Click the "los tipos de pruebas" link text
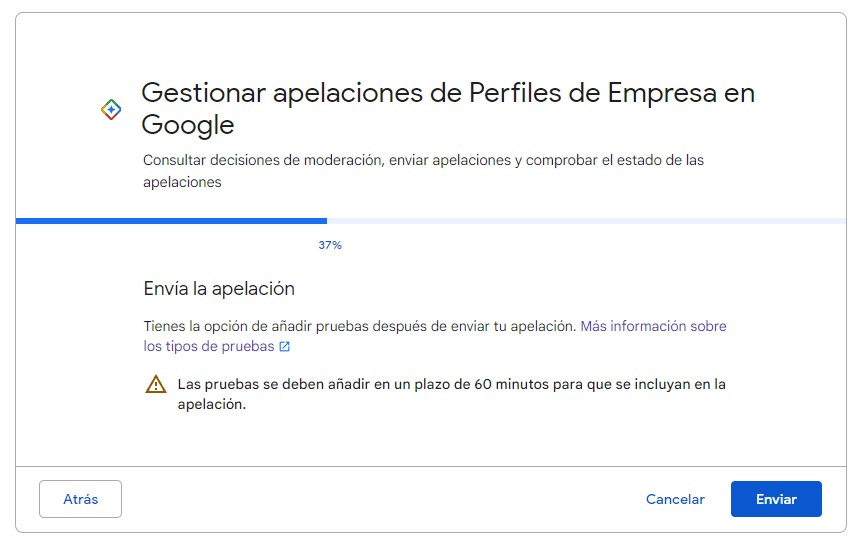The height and width of the screenshot is (542, 856). (x=208, y=346)
